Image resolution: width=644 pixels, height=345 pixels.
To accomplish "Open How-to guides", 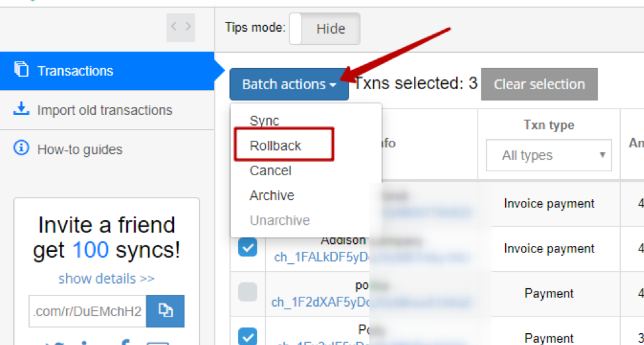I will tap(80, 149).
